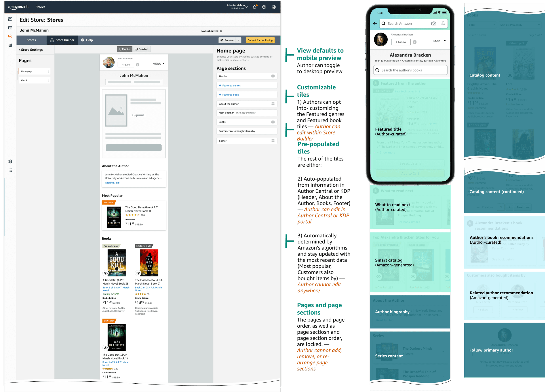Expand the John McMahon account dropdown
Image resolution: width=548 pixels, height=392 pixels.
[237, 7]
